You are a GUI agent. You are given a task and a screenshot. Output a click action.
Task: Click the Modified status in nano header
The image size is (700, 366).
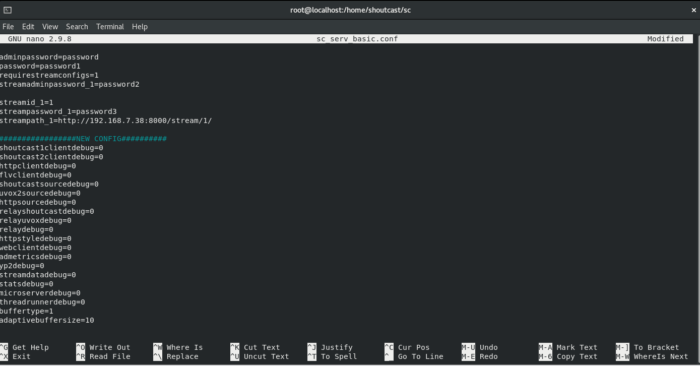(x=665, y=39)
